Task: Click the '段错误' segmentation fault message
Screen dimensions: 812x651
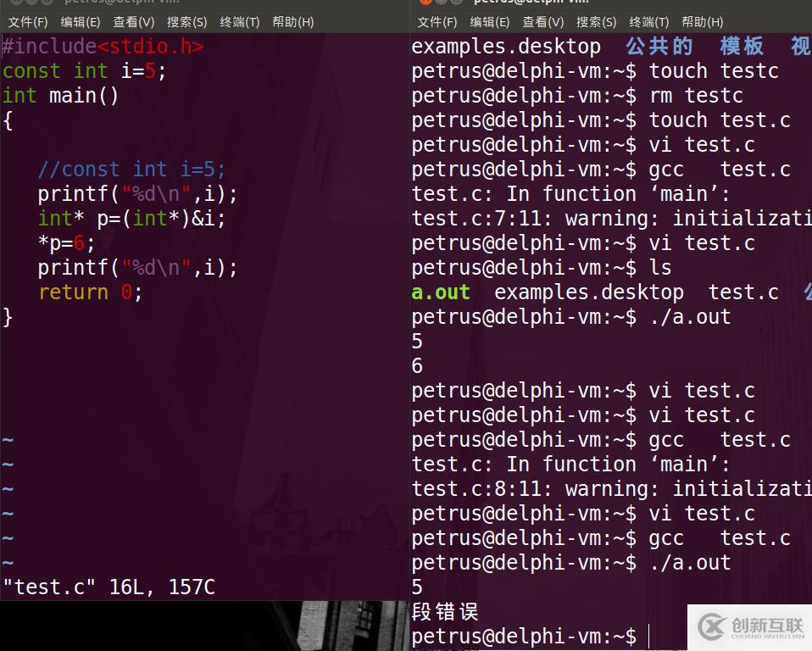Action: (x=445, y=612)
